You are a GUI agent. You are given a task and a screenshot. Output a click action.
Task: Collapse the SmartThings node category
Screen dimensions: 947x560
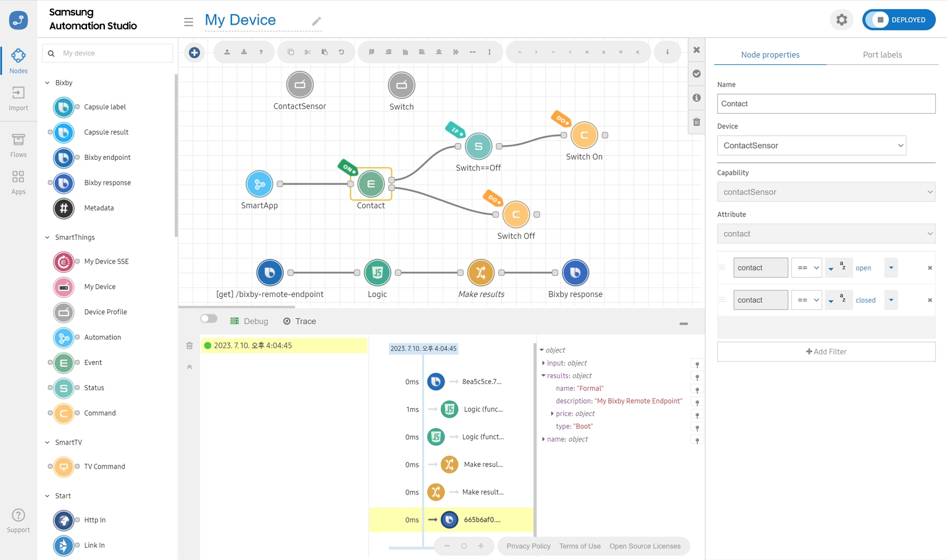coord(48,237)
